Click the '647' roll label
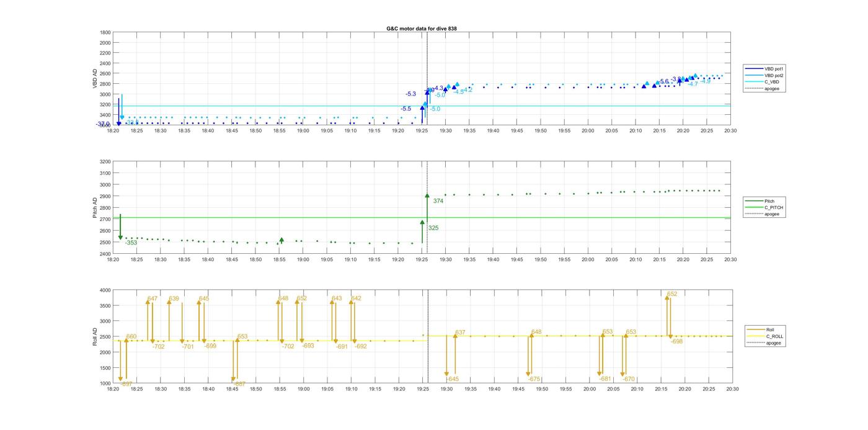 click(x=153, y=298)
